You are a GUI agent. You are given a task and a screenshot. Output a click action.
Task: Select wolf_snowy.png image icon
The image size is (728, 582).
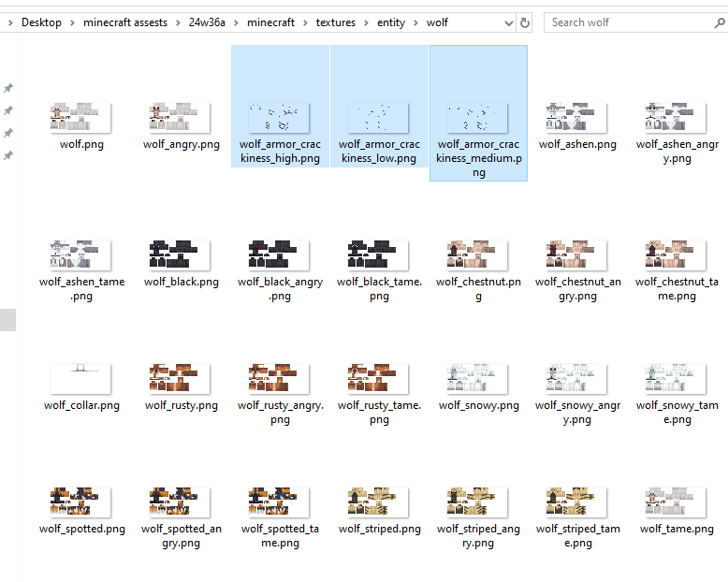pyautogui.click(x=478, y=379)
